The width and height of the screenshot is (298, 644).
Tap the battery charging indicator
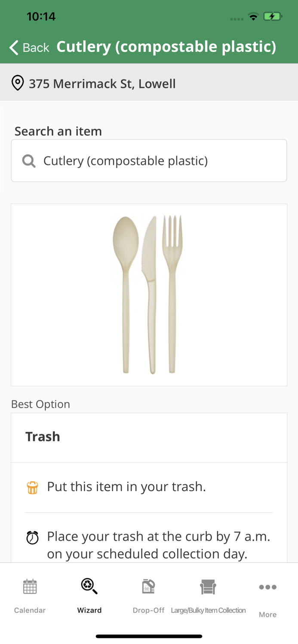pos(273,16)
